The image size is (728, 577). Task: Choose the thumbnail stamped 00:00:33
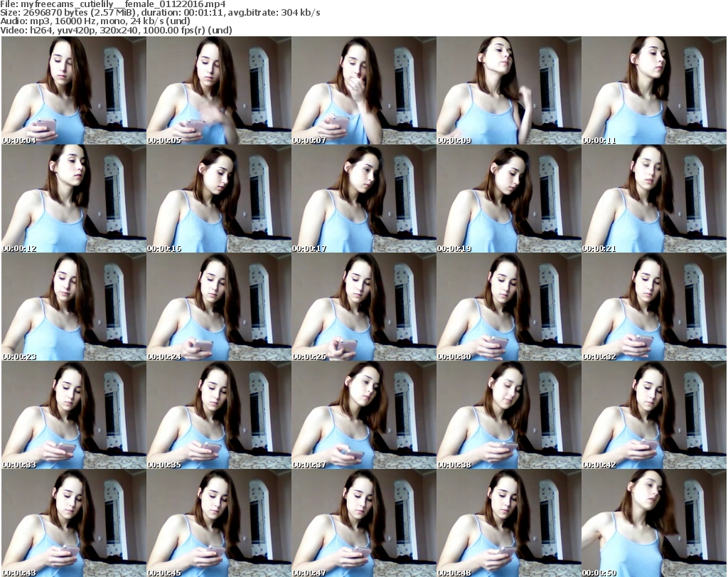click(x=74, y=415)
